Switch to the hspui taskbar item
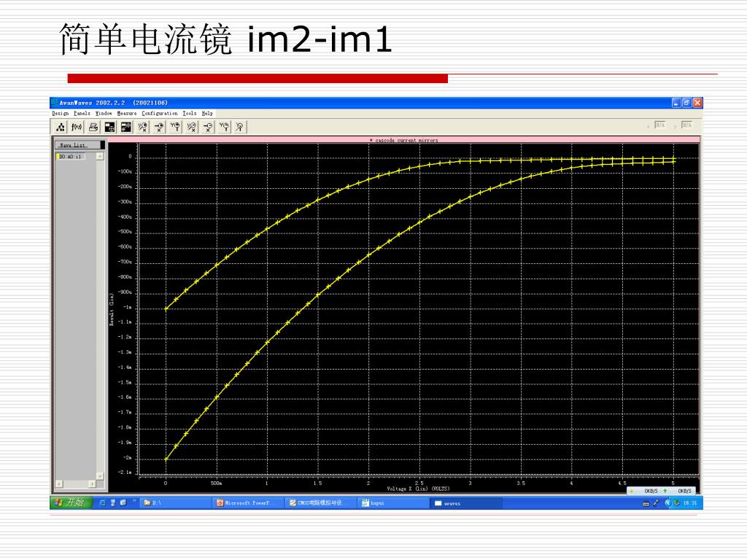747x560 pixels. click(393, 503)
